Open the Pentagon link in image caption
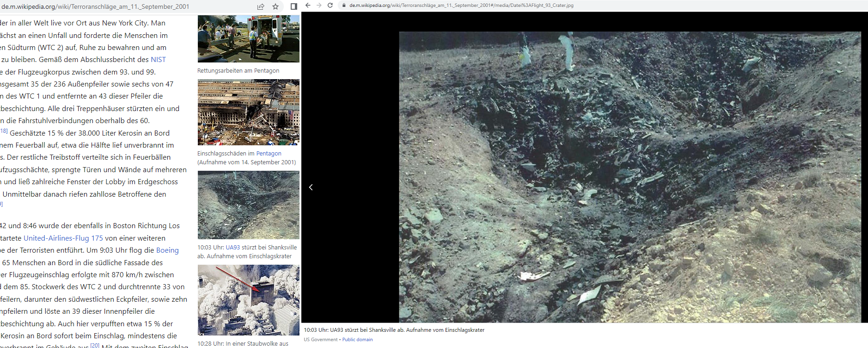The height and width of the screenshot is (348, 868). click(269, 154)
